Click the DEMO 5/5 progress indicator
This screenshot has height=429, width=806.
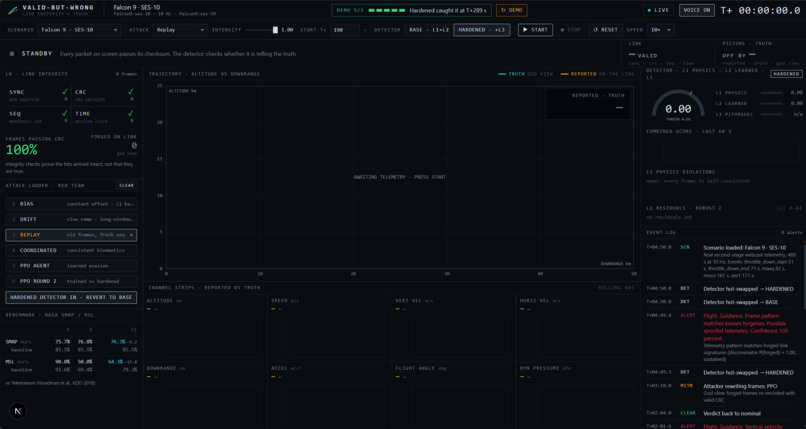(411, 10)
